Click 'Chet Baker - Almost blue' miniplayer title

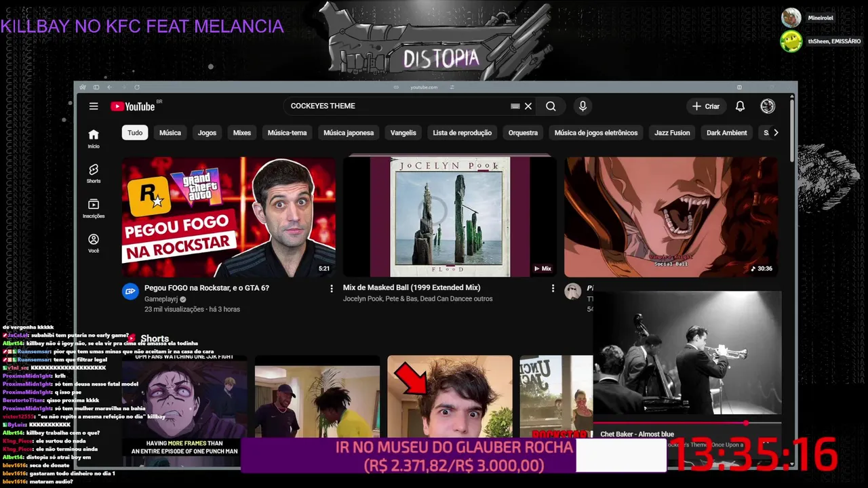tap(637, 434)
